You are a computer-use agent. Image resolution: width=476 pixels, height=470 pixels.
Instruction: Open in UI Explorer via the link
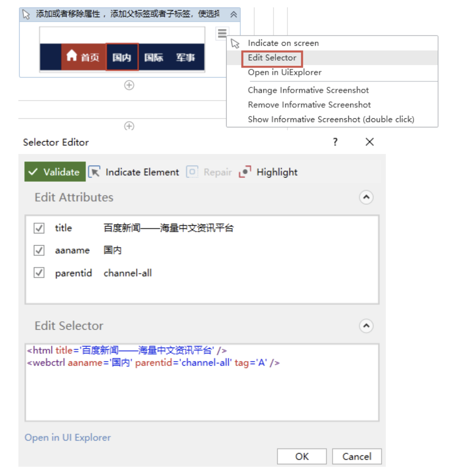coord(67,437)
